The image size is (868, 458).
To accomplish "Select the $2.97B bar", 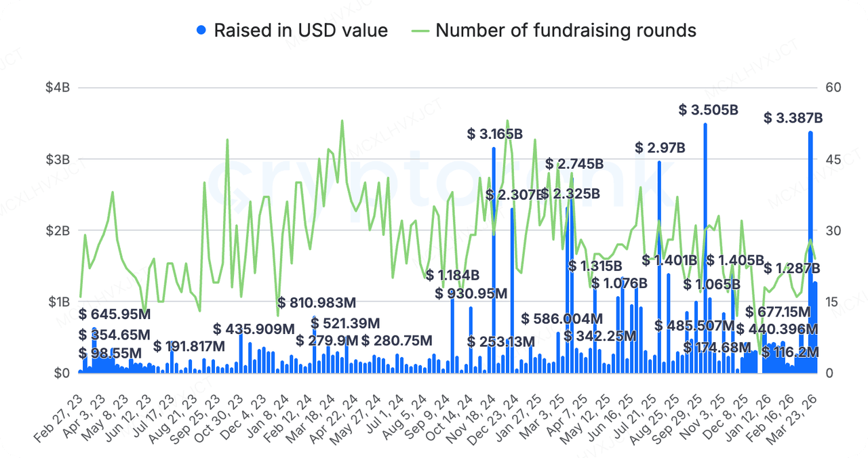I will [x=659, y=267].
